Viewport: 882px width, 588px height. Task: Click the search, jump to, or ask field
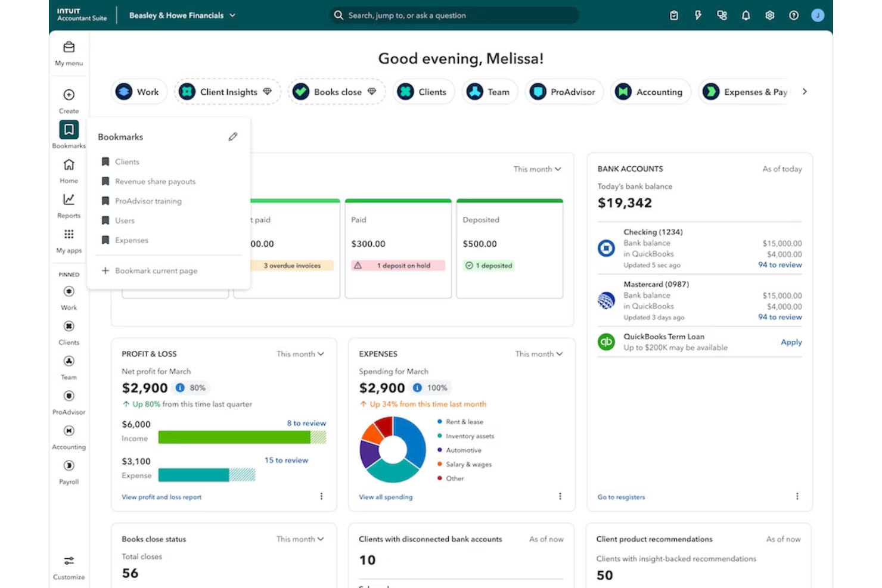click(454, 15)
